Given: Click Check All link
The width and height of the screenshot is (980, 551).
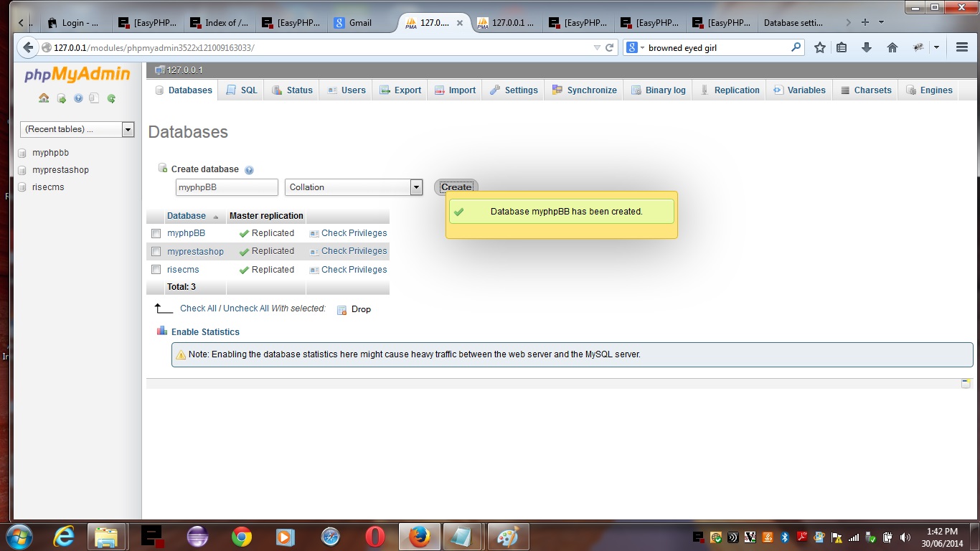Looking at the screenshot, I should click(x=198, y=309).
